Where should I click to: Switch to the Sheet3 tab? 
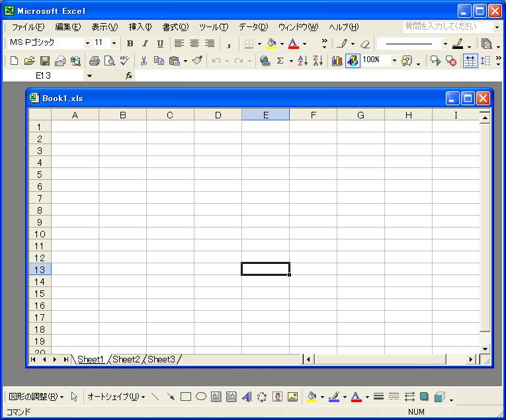(161, 359)
